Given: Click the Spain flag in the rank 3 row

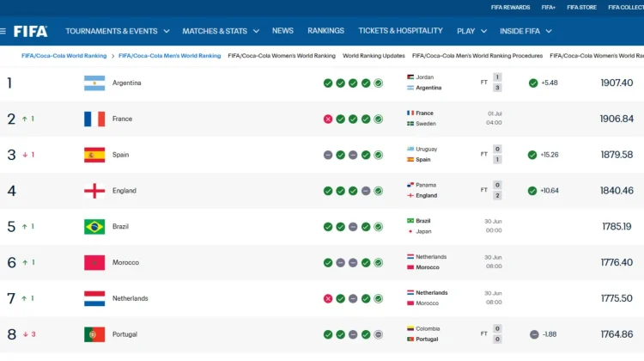Looking at the screenshot, I should pos(94,155).
